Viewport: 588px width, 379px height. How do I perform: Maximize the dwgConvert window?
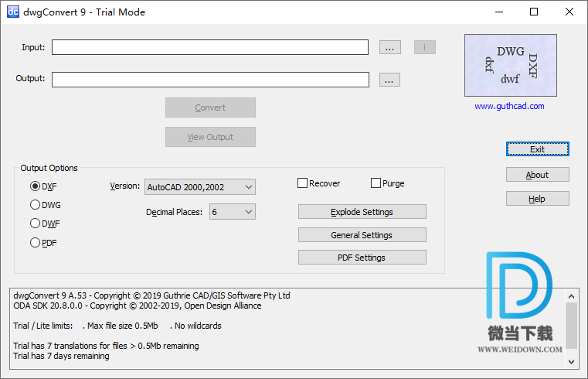(x=534, y=12)
